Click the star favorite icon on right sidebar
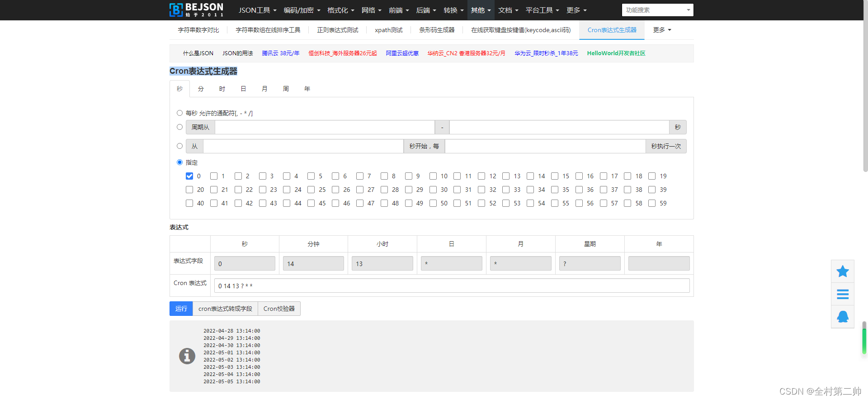 [843, 271]
